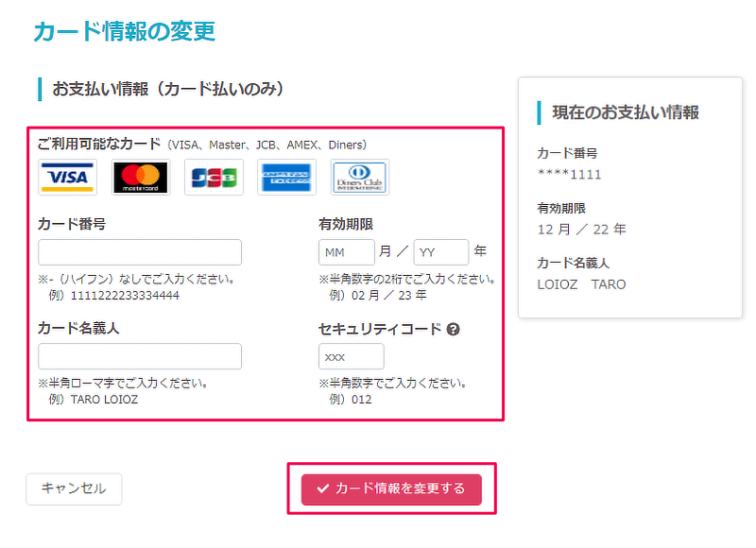This screenshot has width=756, height=548.
Task: Click the American Express card logo
Action: [287, 178]
